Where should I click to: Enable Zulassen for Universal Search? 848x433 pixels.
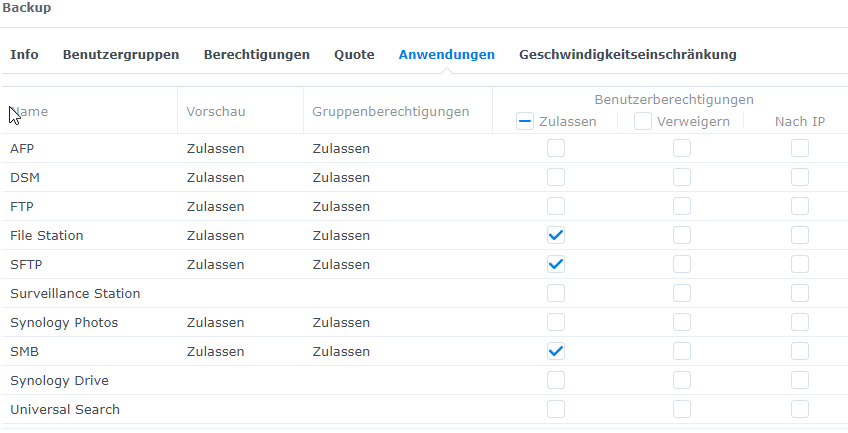tap(556, 409)
